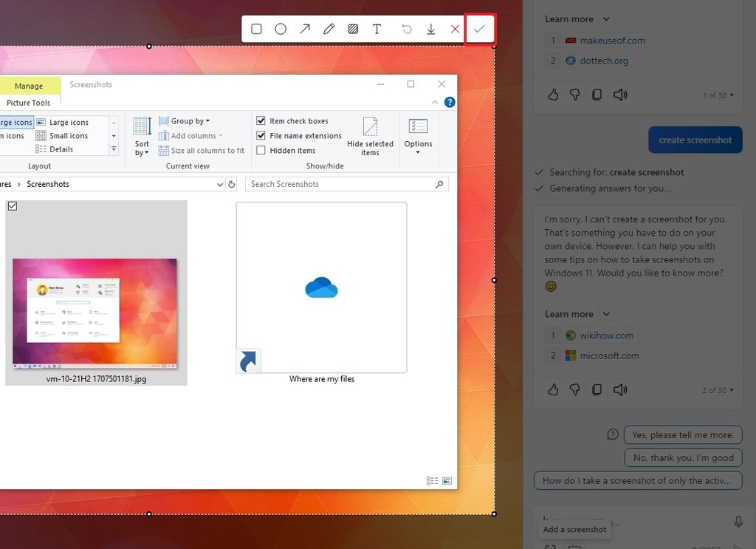Select the blur/pixelate tool

[x=353, y=29]
